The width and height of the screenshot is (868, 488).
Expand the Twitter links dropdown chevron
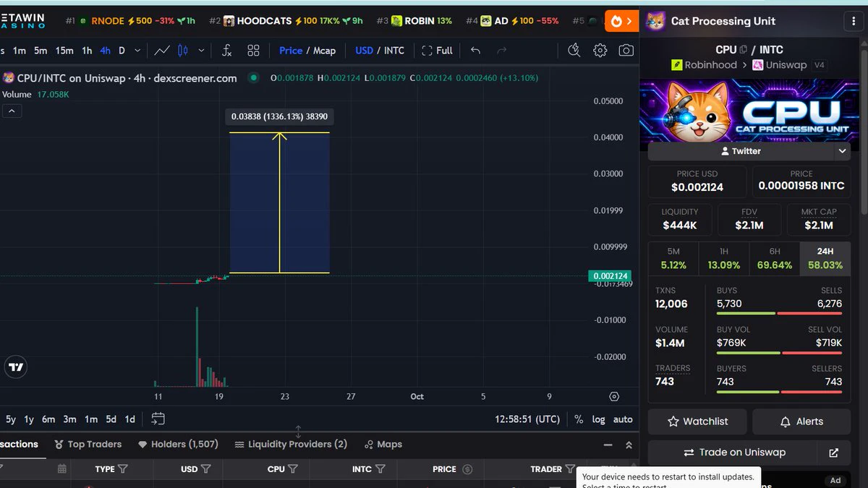842,151
